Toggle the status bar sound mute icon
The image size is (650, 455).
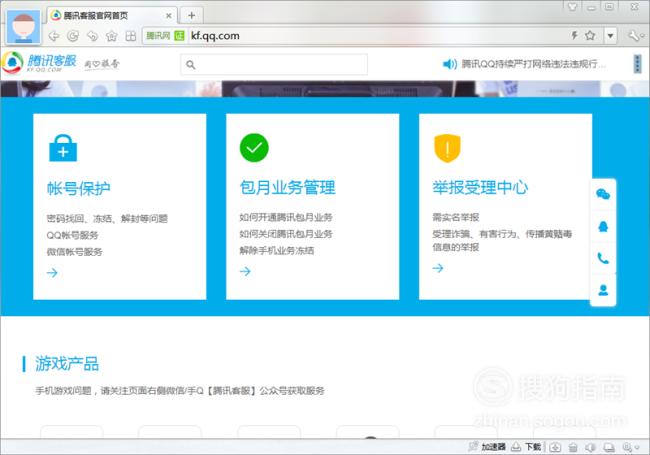[590, 447]
